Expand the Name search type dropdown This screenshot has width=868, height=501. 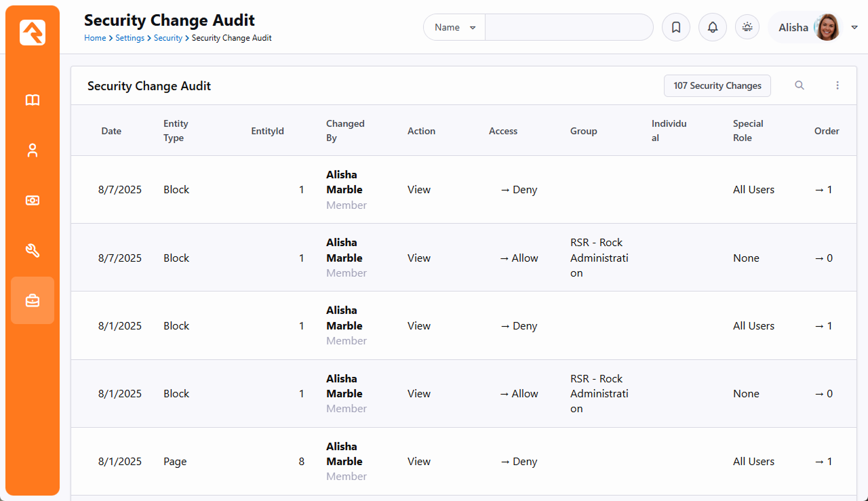[454, 28]
